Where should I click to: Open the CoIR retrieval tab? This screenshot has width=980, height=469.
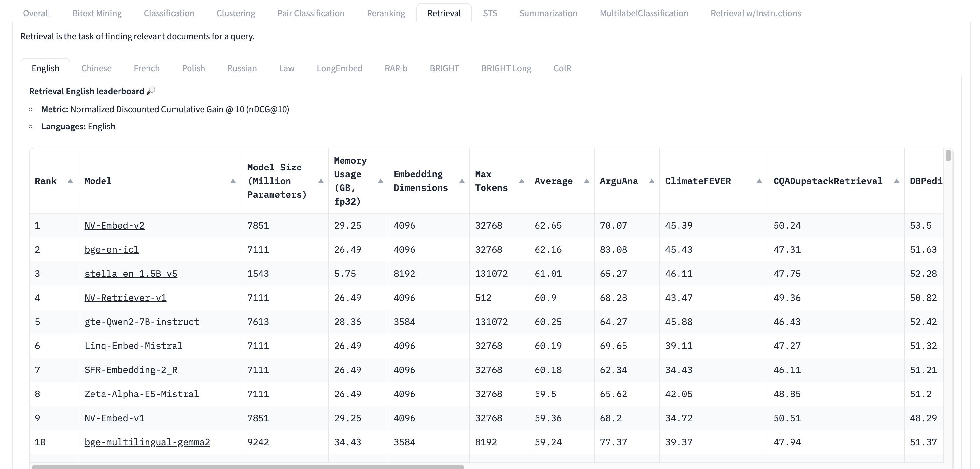562,68
